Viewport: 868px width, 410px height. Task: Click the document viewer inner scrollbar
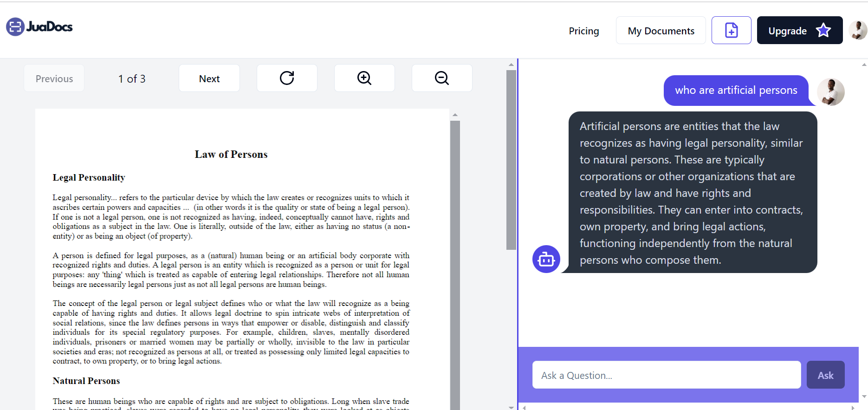click(x=455, y=260)
